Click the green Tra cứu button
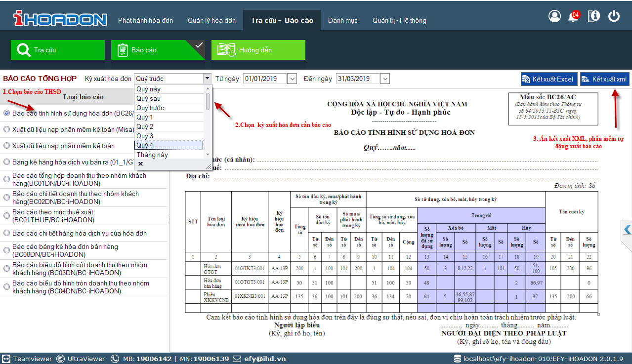 point(58,50)
